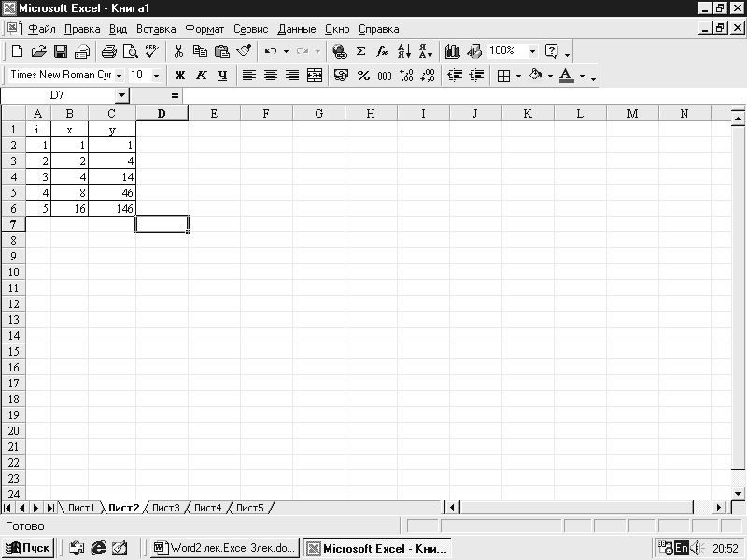The width and height of the screenshot is (747, 560).
Task: Expand the borders dropdown arrow
Action: tap(518, 76)
